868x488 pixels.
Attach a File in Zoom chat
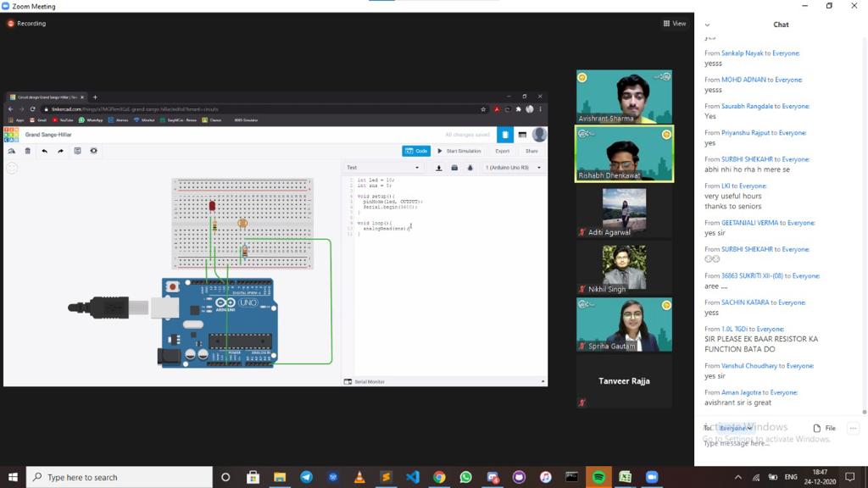tap(825, 428)
